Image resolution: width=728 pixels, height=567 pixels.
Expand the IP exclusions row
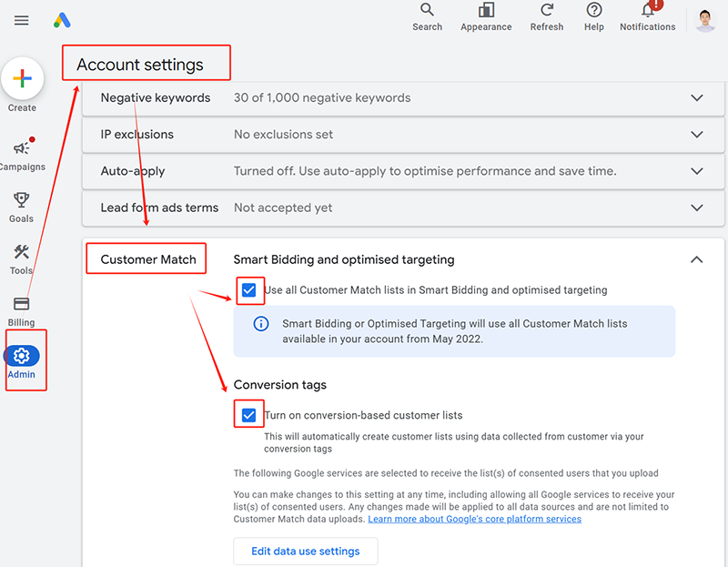[x=697, y=135]
